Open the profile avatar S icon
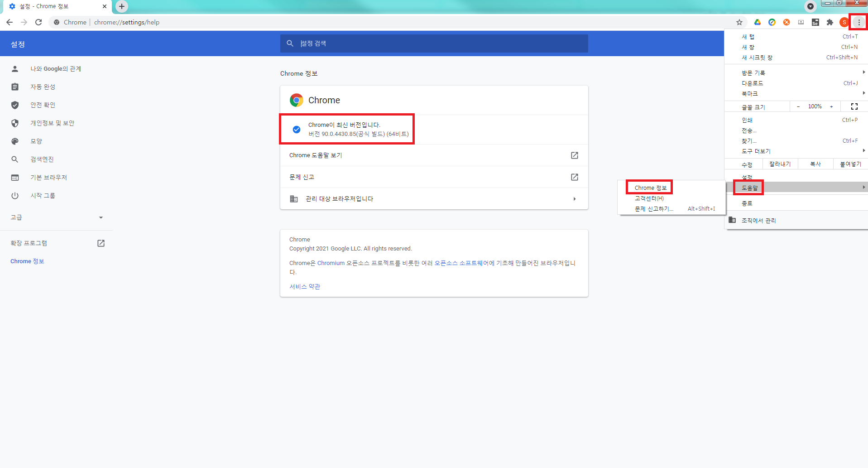The width and height of the screenshot is (868, 468). pyautogui.click(x=844, y=22)
